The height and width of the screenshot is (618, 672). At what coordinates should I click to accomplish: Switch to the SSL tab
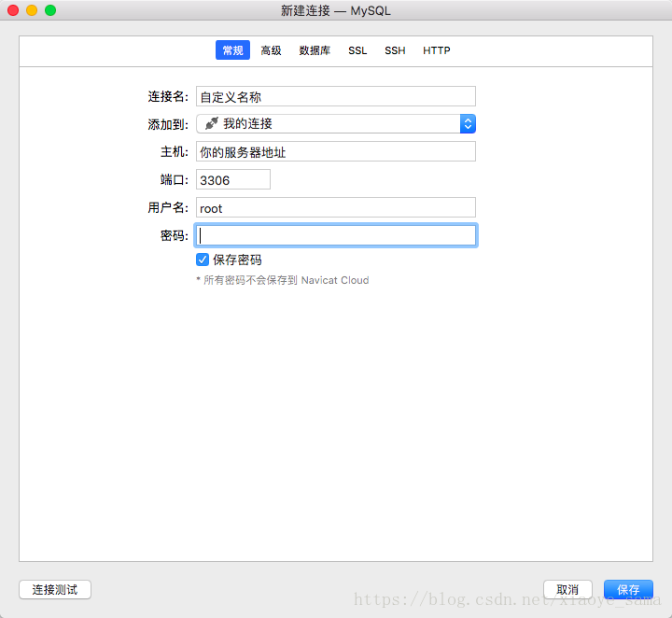click(357, 50)
